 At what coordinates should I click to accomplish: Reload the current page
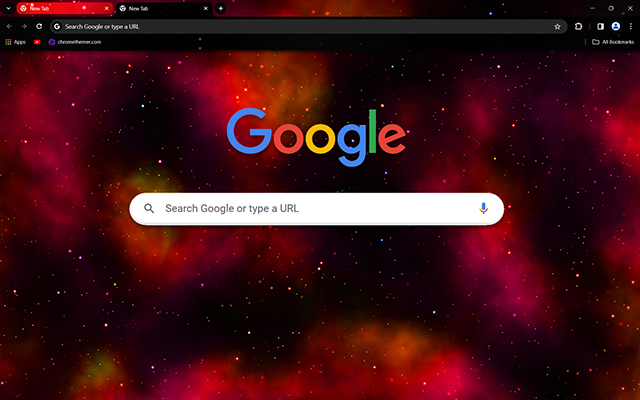[39, 27]
